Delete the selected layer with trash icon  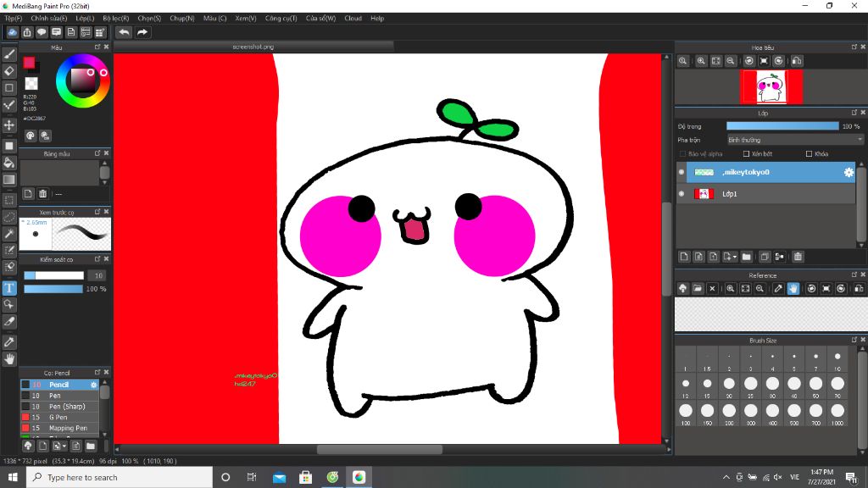(798, 257)
